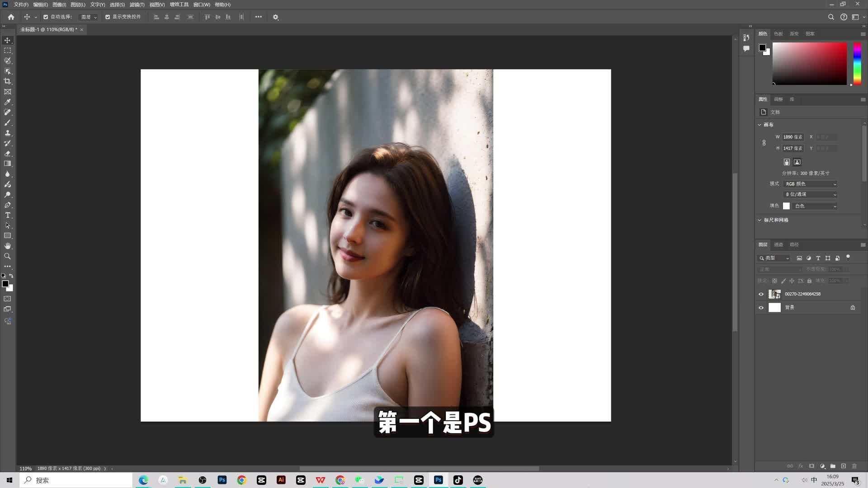Image resolution: width=868 pixels, height=488 pixels.
Task: Pick a color on the red gradient field
Action: click(809, 63)
